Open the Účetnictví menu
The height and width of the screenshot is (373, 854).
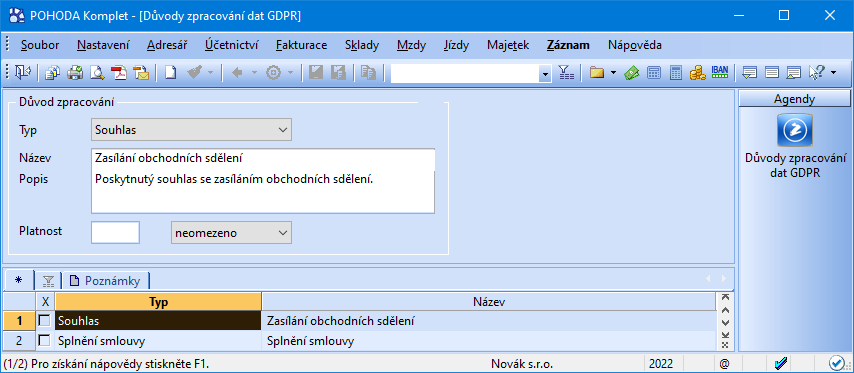click(x=232, y=45)
